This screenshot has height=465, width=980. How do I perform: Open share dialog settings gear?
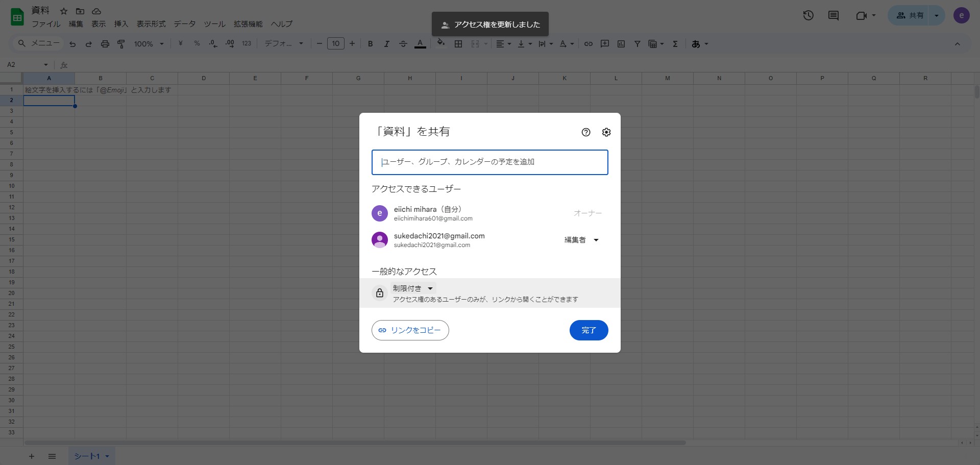tap(606, 132)
